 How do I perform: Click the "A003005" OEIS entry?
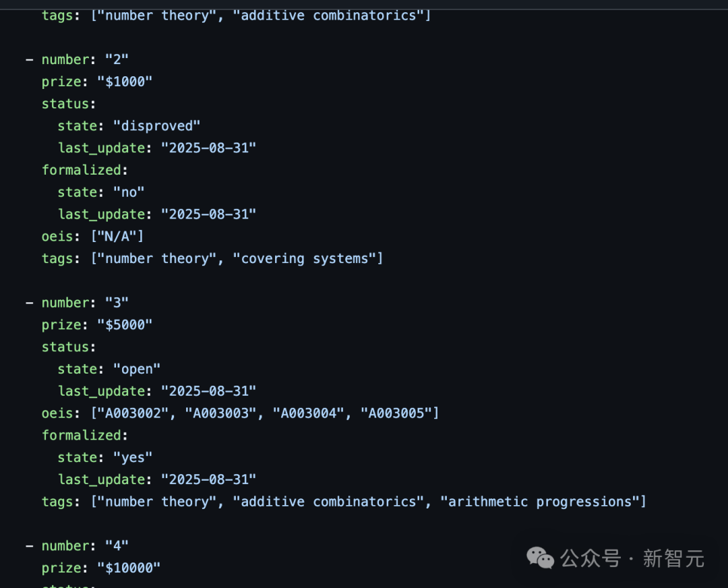point(396,413)
